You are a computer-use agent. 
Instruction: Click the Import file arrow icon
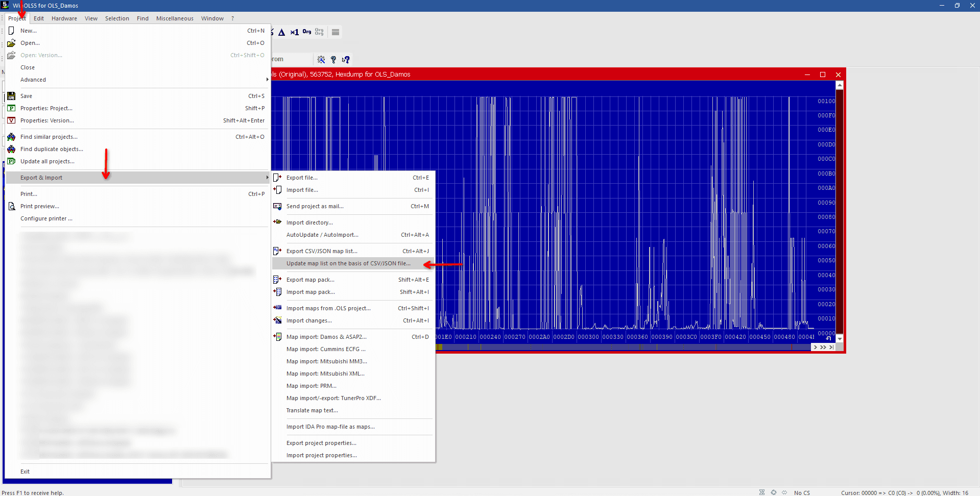pos(277,190)
